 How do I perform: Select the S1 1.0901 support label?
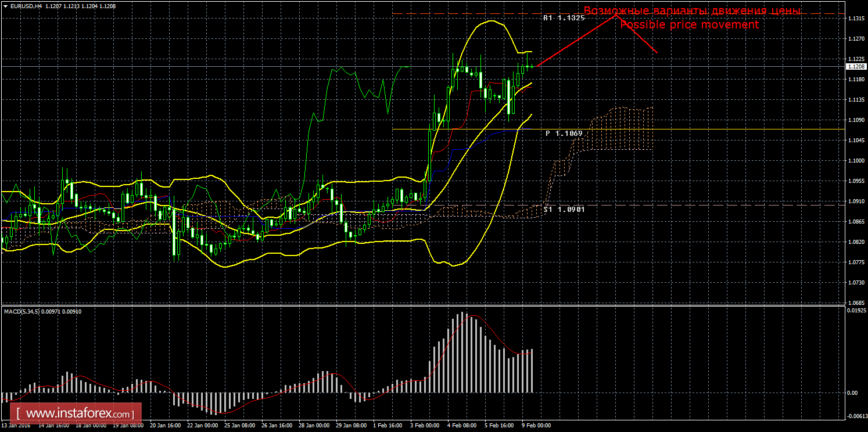click(x=564, y=209)
